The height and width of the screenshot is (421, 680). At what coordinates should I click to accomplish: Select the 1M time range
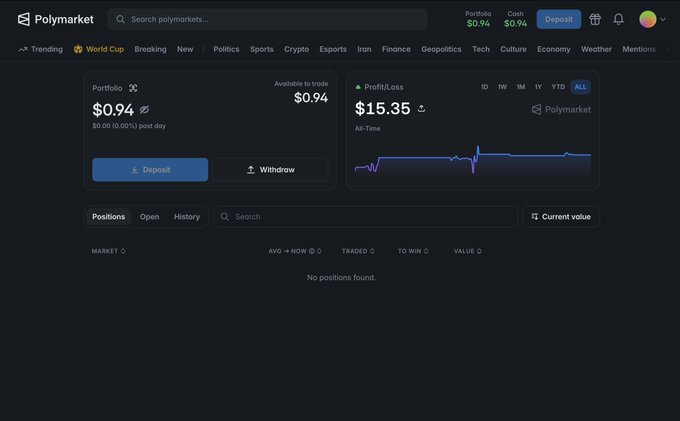click(x=520, y=87)
